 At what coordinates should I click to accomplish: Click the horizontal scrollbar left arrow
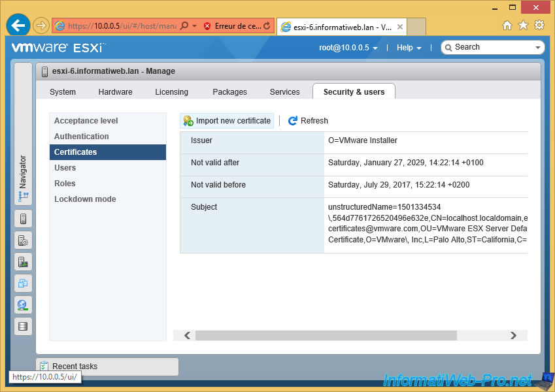187,335
